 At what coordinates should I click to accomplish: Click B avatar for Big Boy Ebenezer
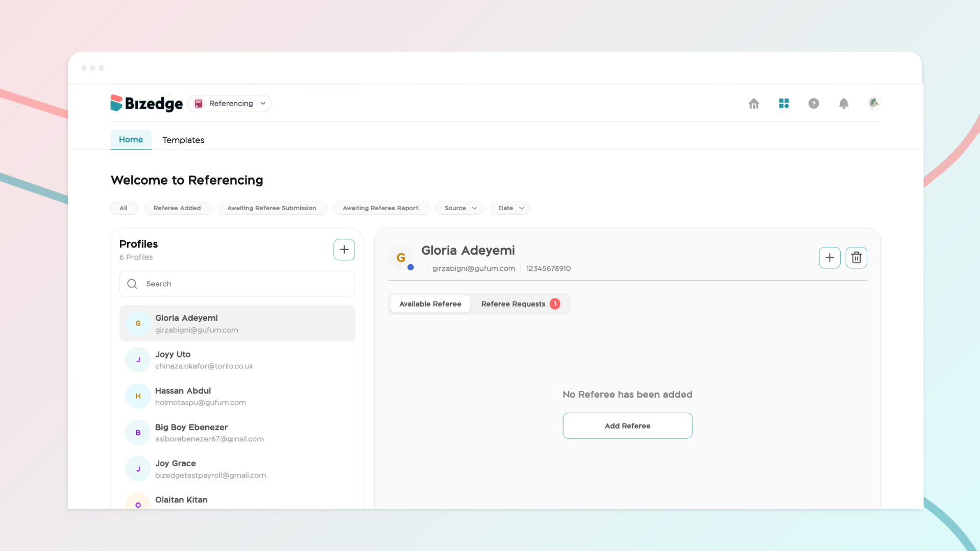[x=138, y=433]
